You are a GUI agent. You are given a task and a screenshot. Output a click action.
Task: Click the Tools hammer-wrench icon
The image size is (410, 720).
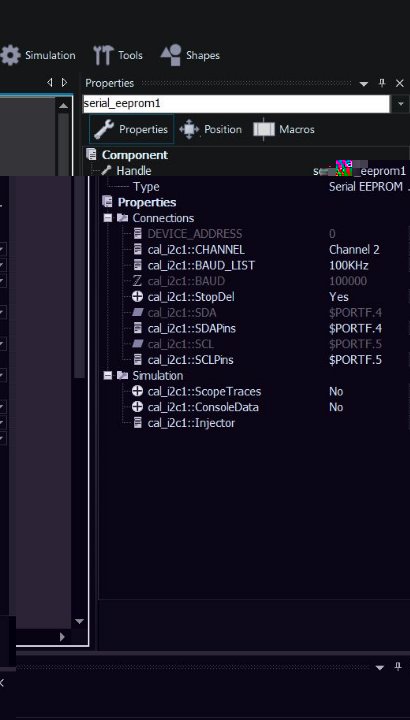click(x=103, y=56)
